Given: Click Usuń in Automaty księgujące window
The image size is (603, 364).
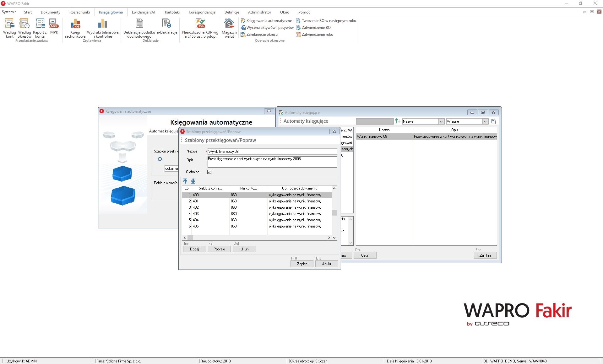Looking at the screenshot, I should click(365, 255).
